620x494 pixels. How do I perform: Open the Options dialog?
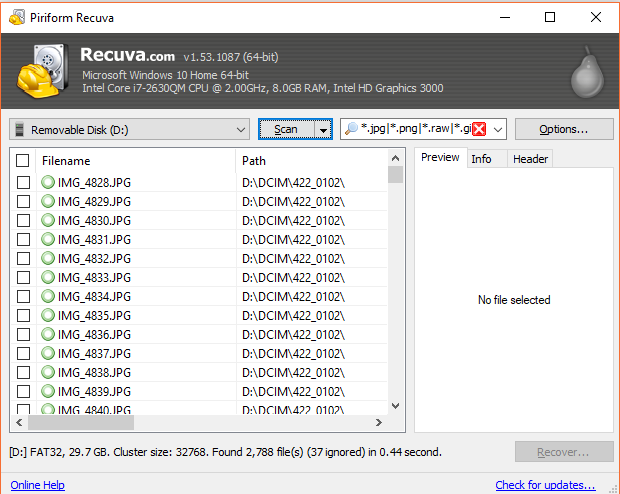click(564, 129)
